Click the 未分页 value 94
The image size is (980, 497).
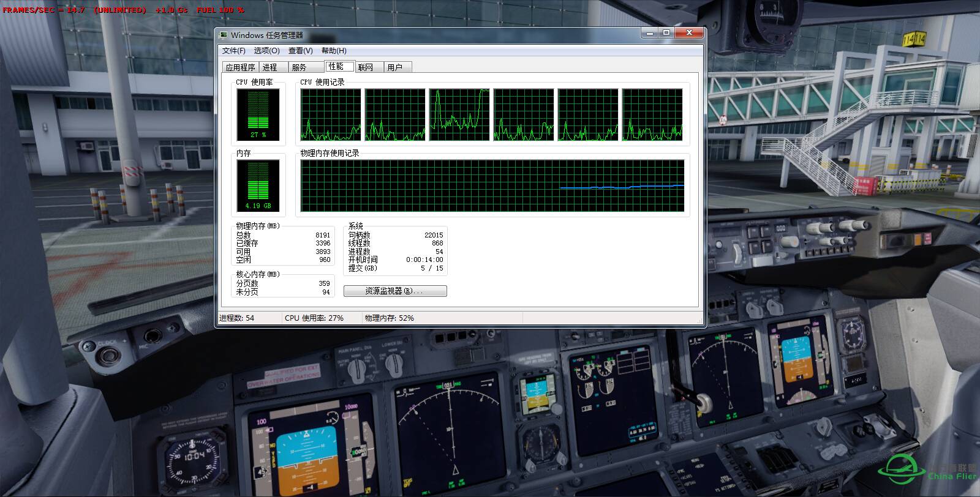326,292
